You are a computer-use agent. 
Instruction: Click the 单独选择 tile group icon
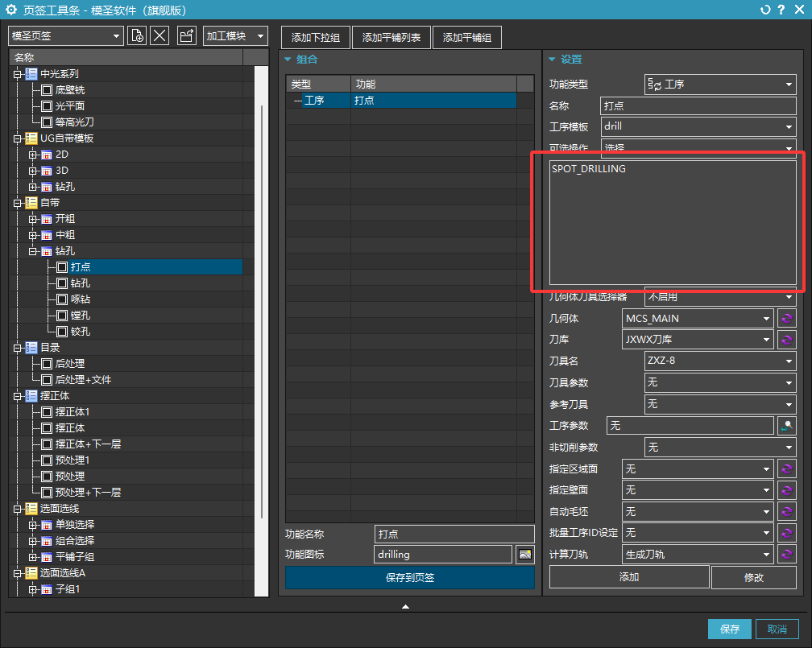(x=47, y=525)
